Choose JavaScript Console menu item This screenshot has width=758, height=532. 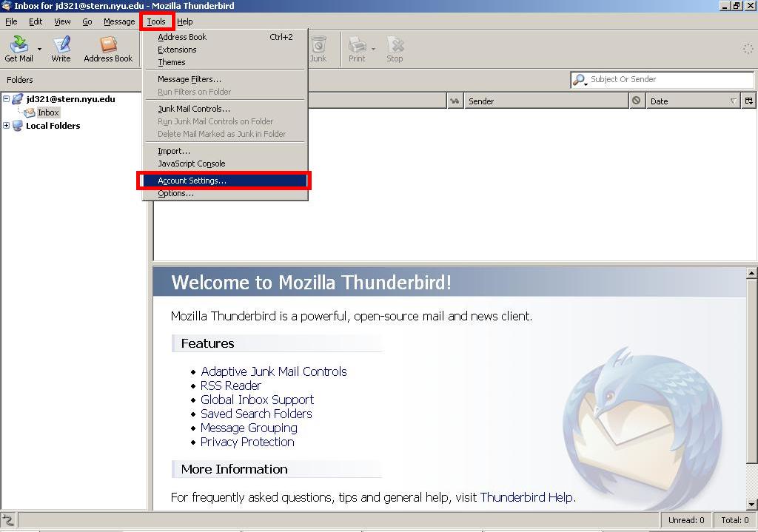(225, 164)
